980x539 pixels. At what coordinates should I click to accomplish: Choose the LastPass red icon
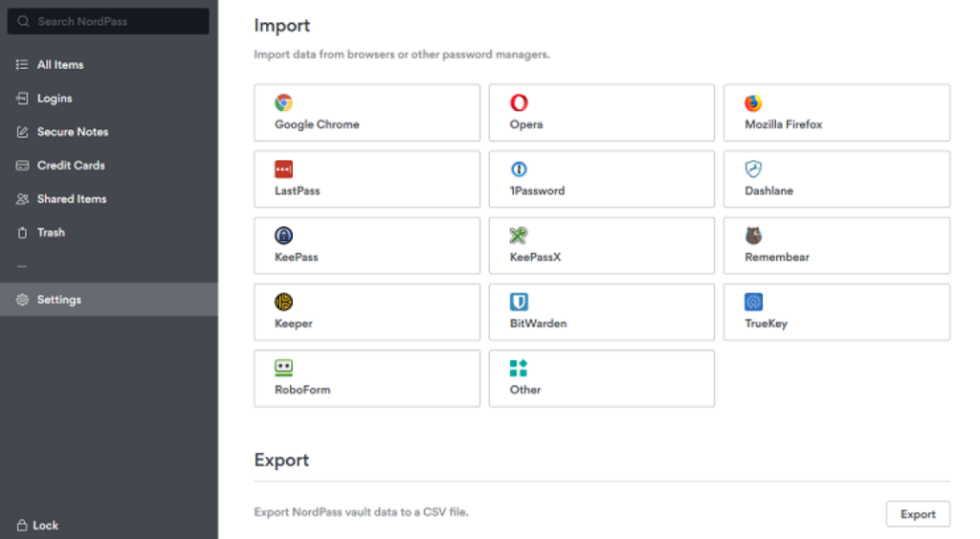tap(283, 169)
